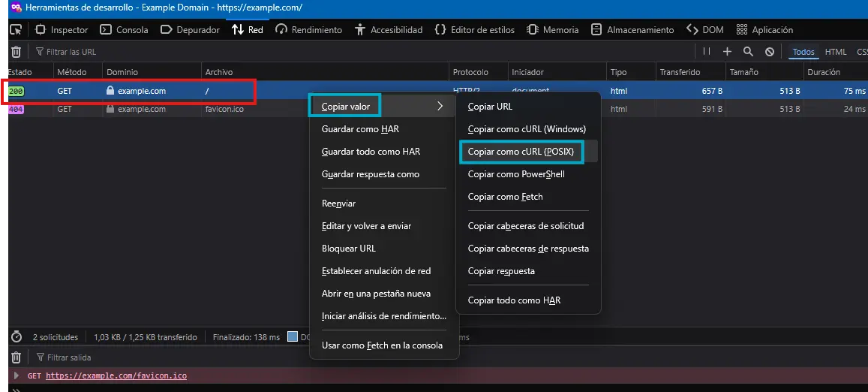
Task: Toggle the HTML request type filter
Action: pyautogui.click(x=836, y=52)
